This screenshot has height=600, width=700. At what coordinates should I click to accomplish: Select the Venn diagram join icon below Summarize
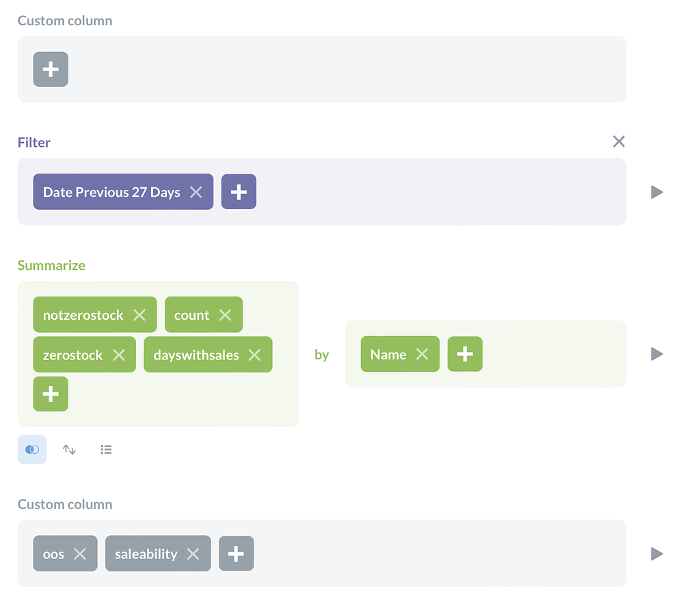pos(32,450)
